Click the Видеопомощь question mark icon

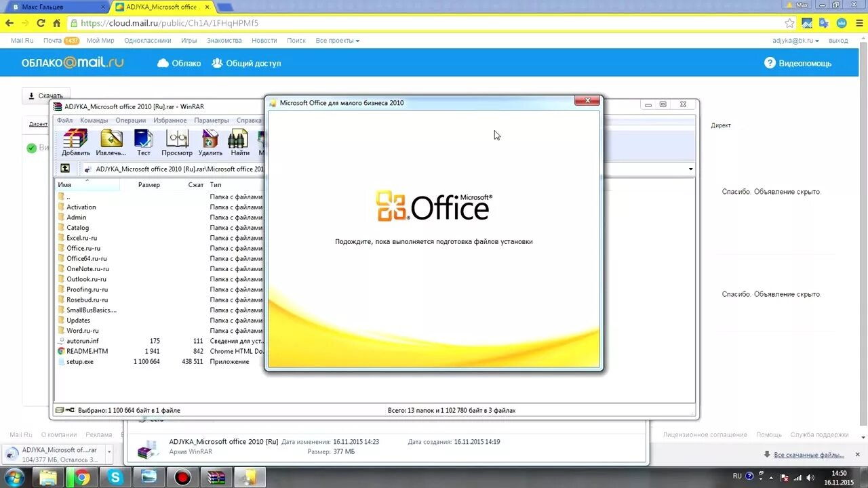point(770,63)
